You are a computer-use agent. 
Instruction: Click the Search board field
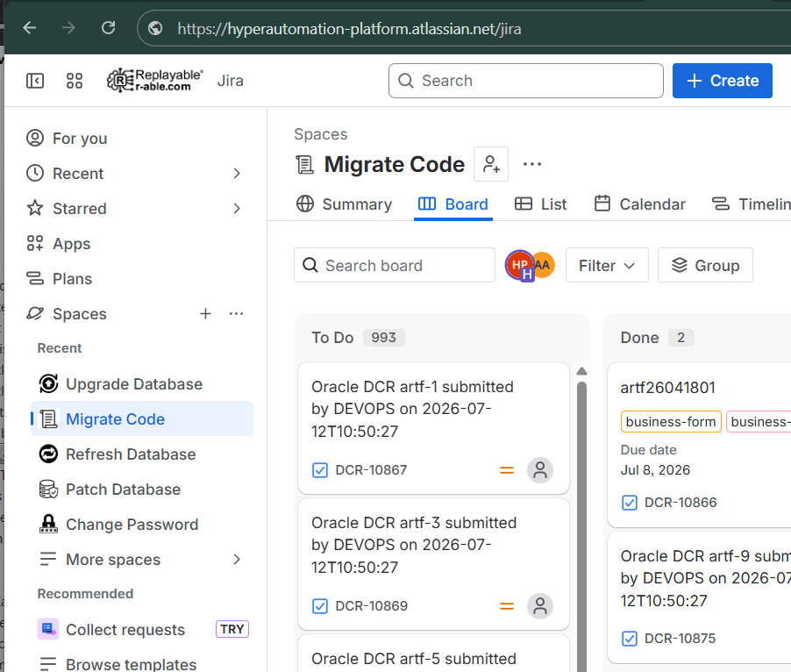(x=395, y=265)
